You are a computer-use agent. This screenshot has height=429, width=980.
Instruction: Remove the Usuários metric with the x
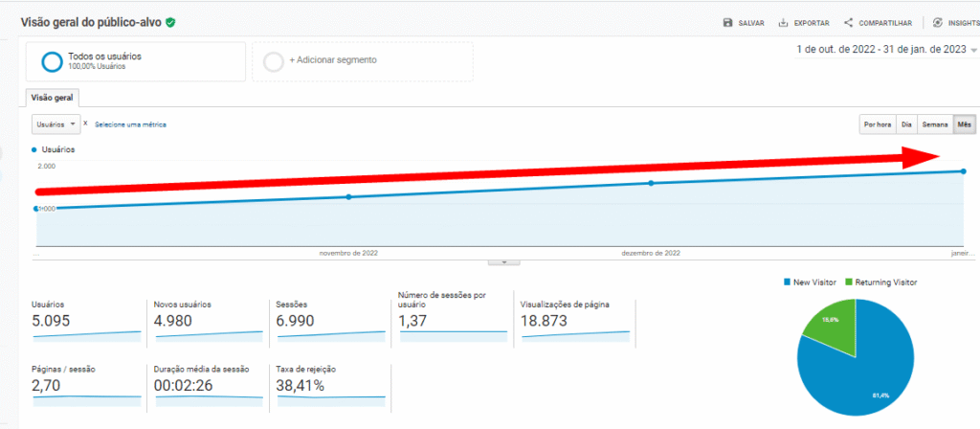(85, 124)
